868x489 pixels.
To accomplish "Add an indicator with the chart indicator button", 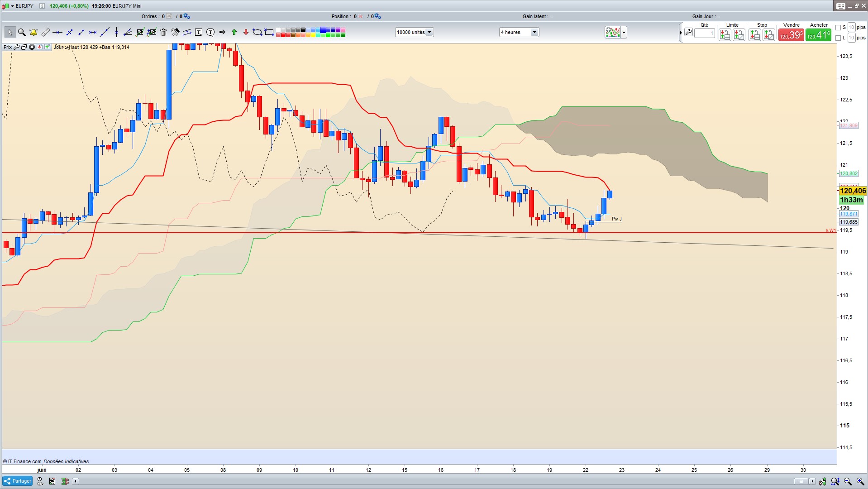I will [613, 32].
